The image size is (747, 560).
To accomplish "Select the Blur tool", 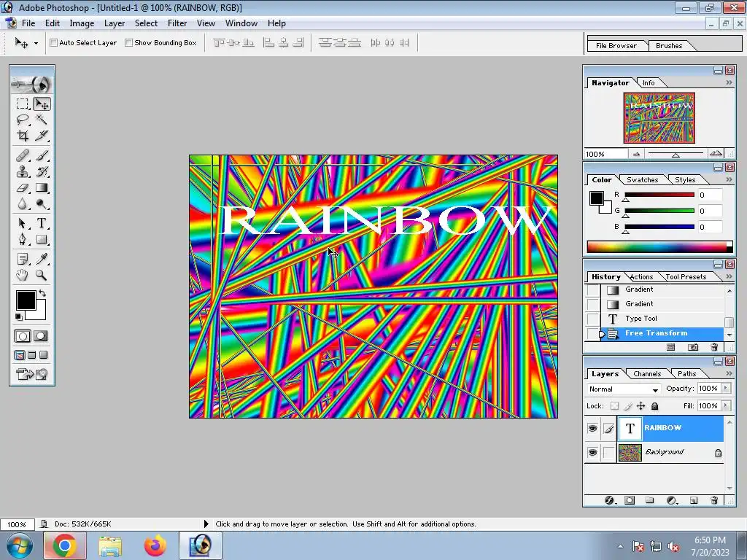I will (x=23, y=204).
